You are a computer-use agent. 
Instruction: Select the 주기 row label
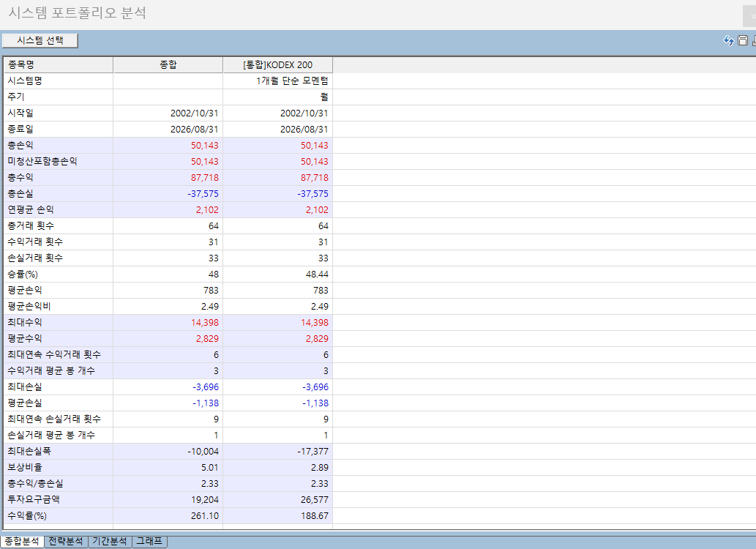(x=16, y=97)
